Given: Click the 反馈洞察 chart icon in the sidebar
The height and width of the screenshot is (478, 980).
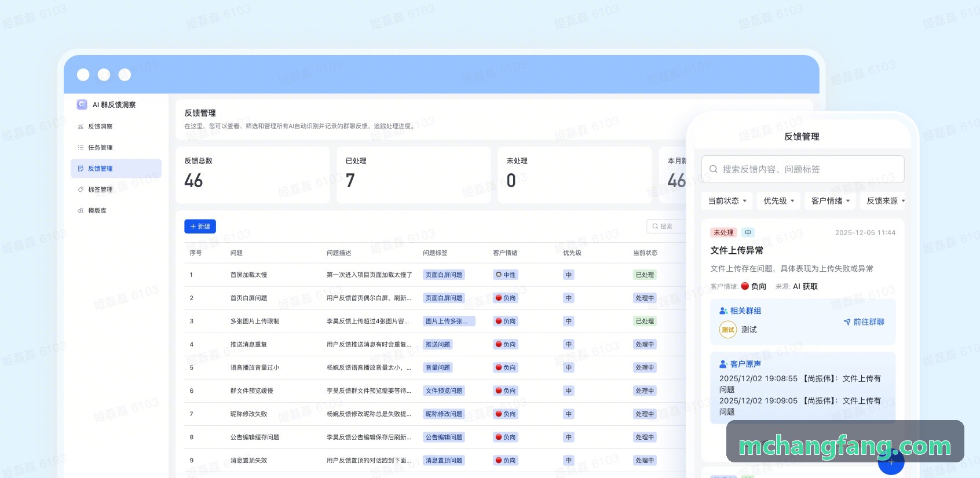Looking at the screenshot, I should coord(81,126).
